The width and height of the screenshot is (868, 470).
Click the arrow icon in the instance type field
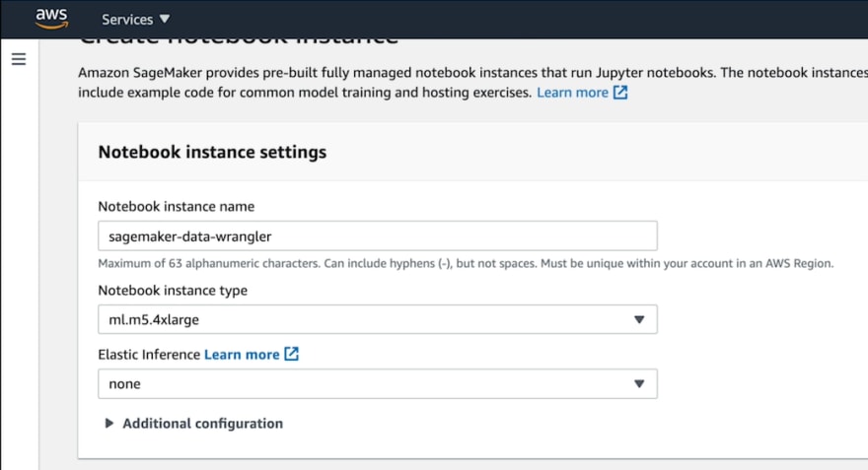pos(639,319)
